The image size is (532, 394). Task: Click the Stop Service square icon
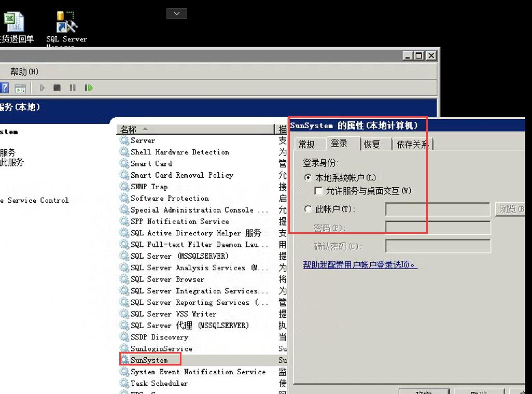[x=57, y=88]
